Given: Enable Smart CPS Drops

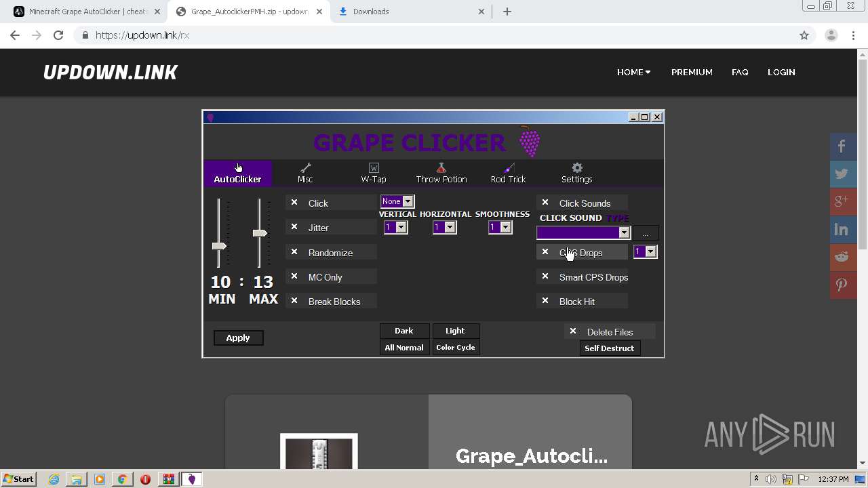Looking at the screenshot, I should [x=545, y=277].
